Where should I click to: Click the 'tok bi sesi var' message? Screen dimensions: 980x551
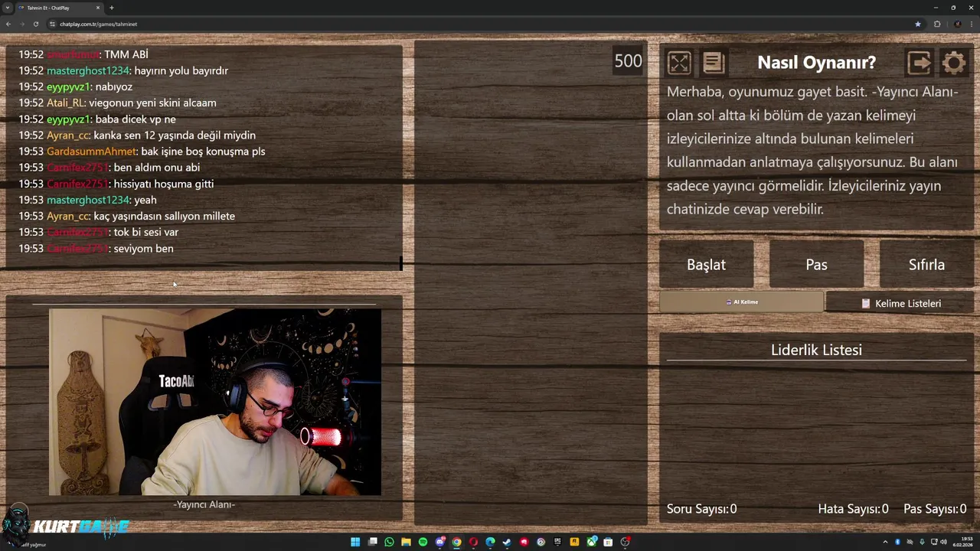point(98,232)
